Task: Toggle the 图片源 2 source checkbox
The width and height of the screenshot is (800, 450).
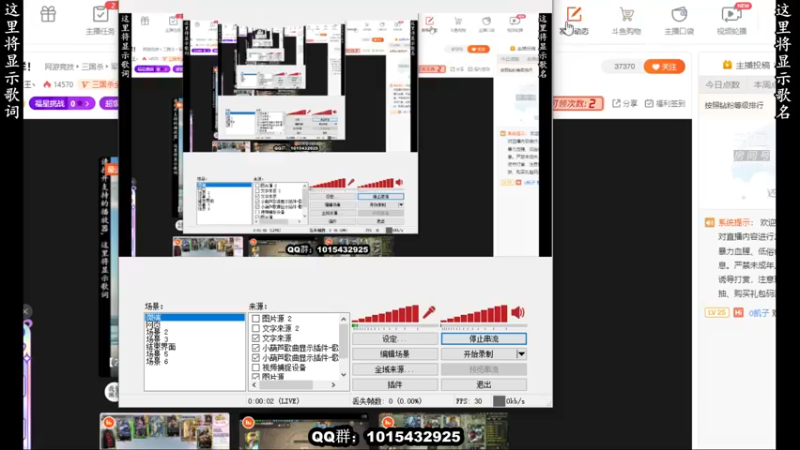Action: coord(256,318)
